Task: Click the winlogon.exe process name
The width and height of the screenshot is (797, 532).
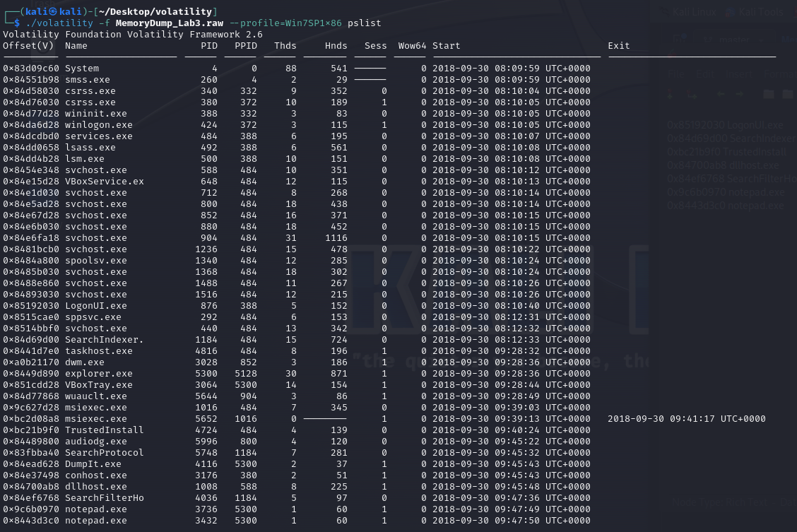Action: 99,124
